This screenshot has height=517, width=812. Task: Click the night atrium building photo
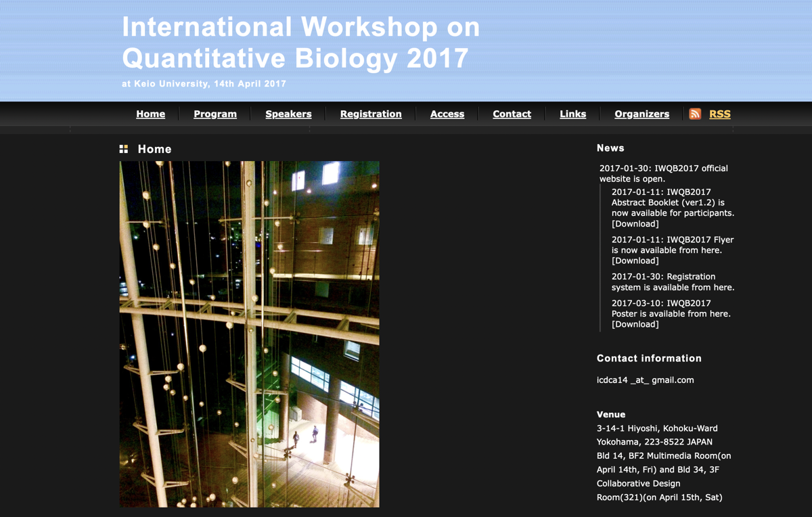point(249,334)
